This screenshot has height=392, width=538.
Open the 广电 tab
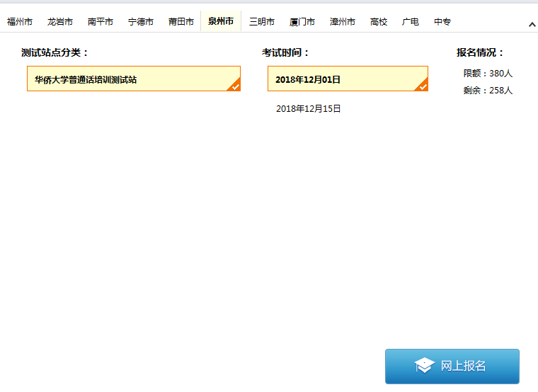(x=411, y=22)
